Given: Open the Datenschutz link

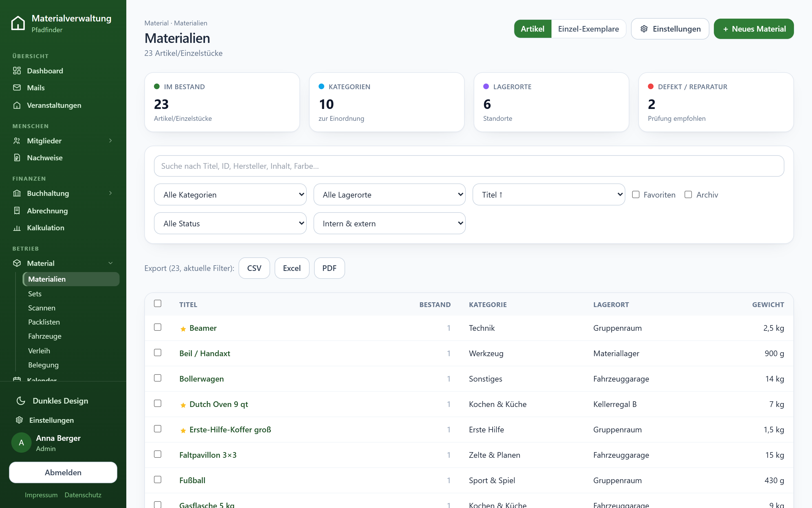Looking at the screenshot, I should [83, 495].
